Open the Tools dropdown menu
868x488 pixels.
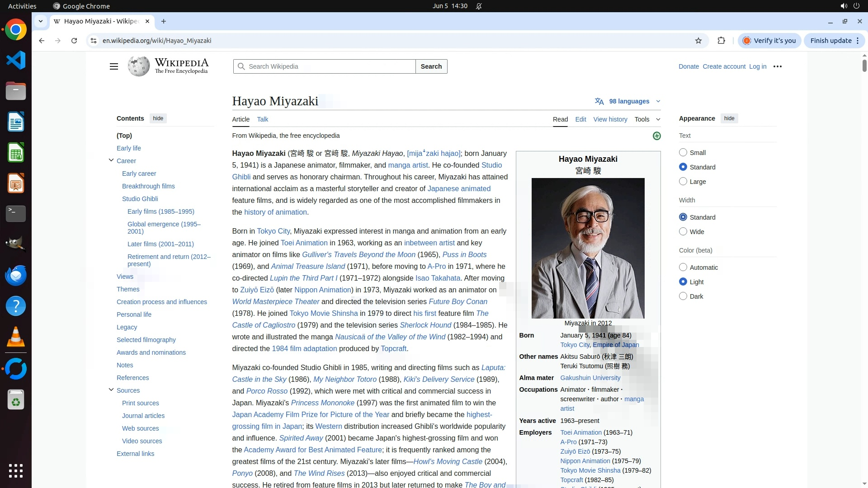coord(646,119)
